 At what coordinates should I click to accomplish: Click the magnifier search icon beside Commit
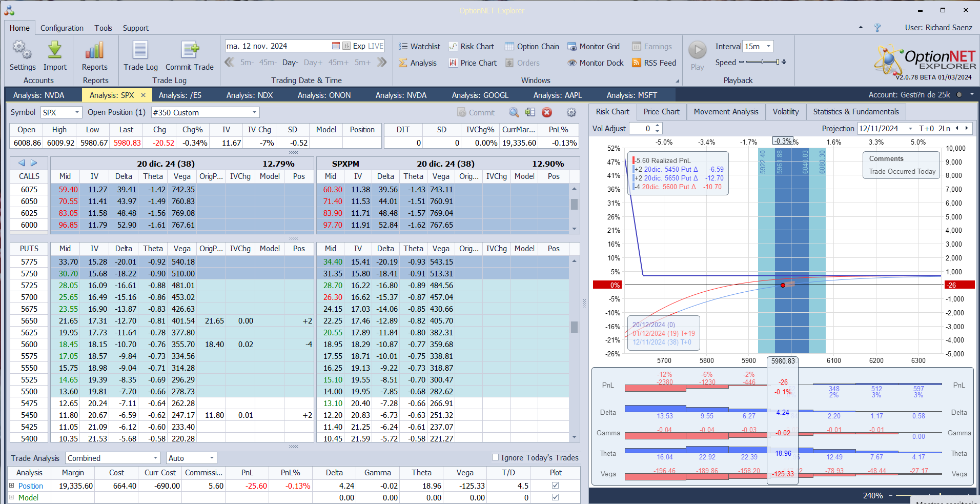click(514, 112)
